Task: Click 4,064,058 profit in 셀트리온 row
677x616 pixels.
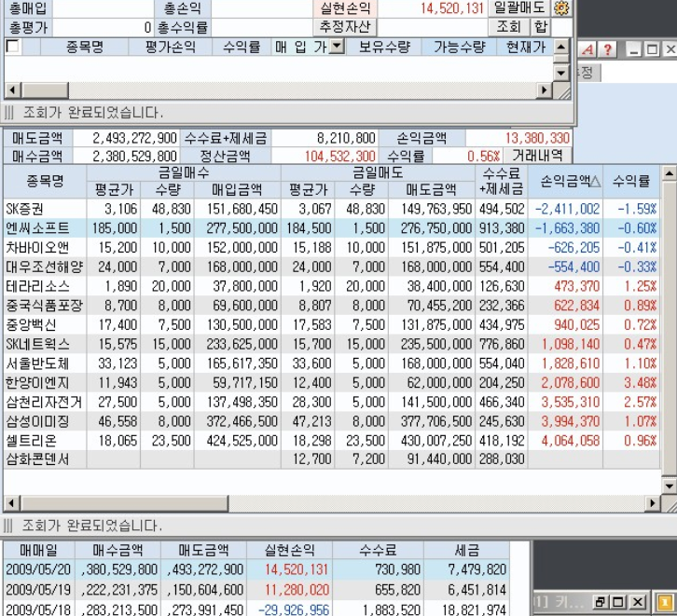Action: coord(571,441)
